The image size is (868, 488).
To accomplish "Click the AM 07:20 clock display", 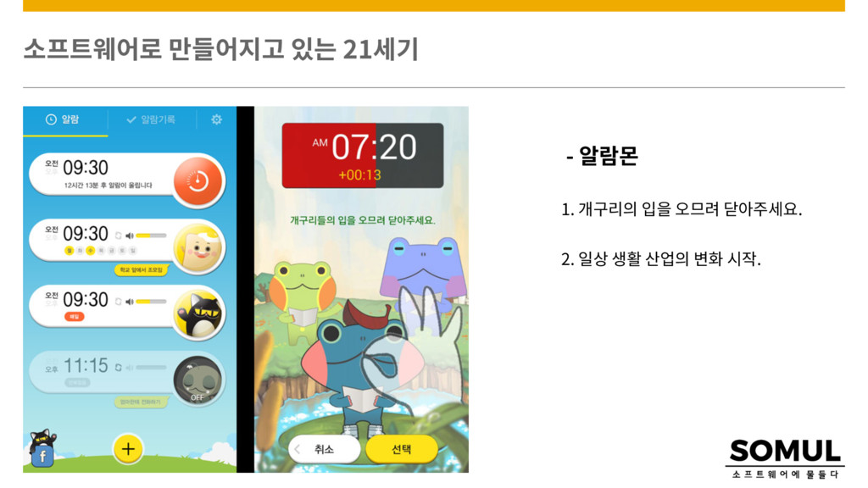I will (363, 156).
